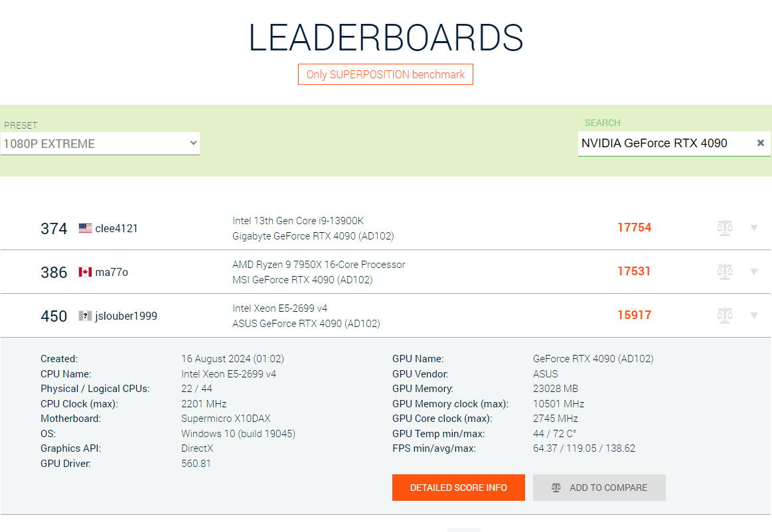Click score 17531
Screen dimensions: 772x532
click(634, 271)
